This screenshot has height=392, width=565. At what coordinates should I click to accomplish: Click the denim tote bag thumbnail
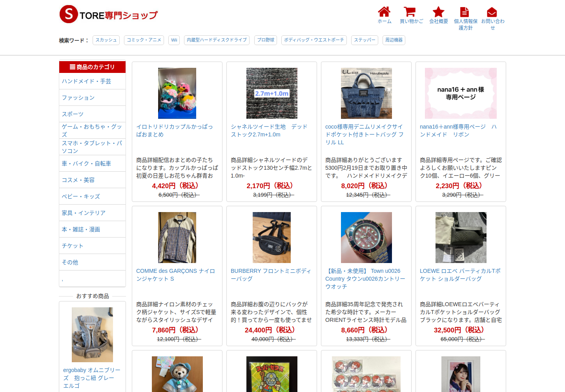366,93
